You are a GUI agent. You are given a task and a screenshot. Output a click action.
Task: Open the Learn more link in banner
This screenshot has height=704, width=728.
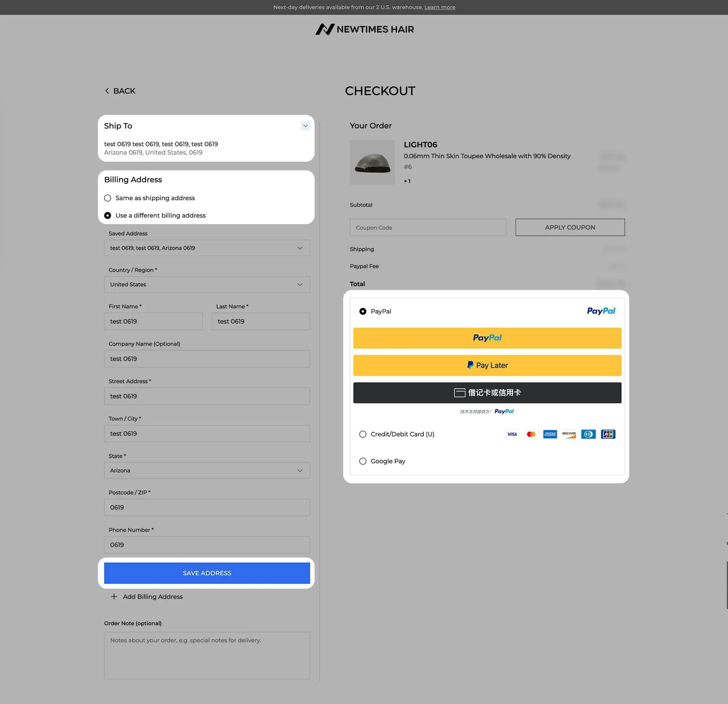coord(440,7)
